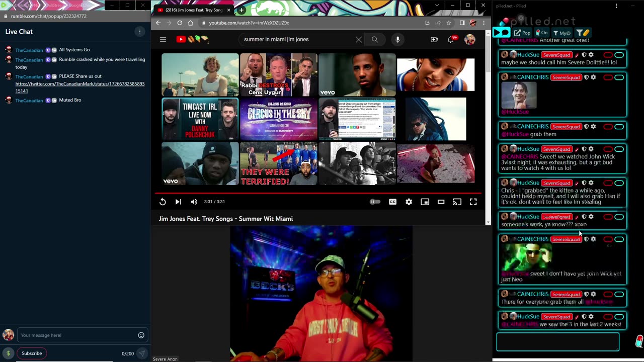644x362 pixels.
Task: Clear the YouTube search box text
Action: (x=359, y=39)
